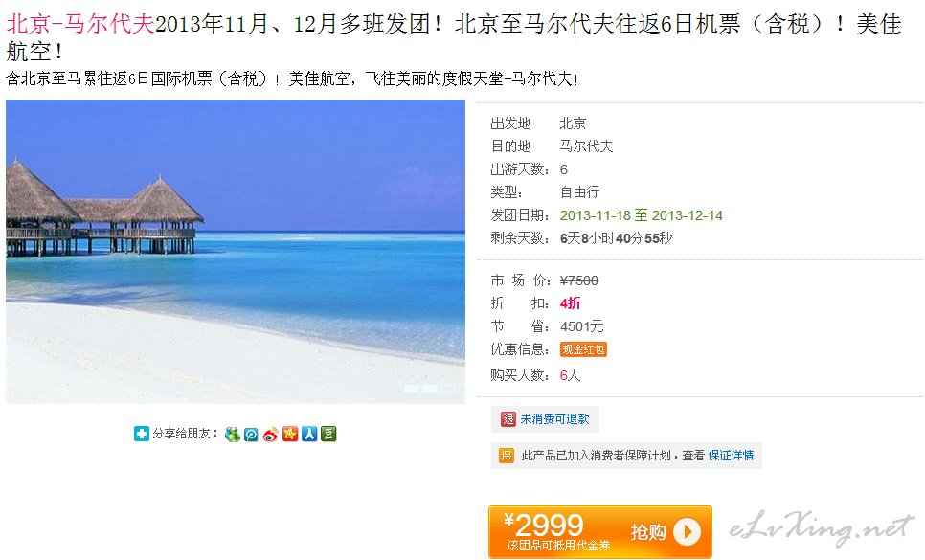Open the 保证详情 link
The image size is (925, 560).
[731, 456]
